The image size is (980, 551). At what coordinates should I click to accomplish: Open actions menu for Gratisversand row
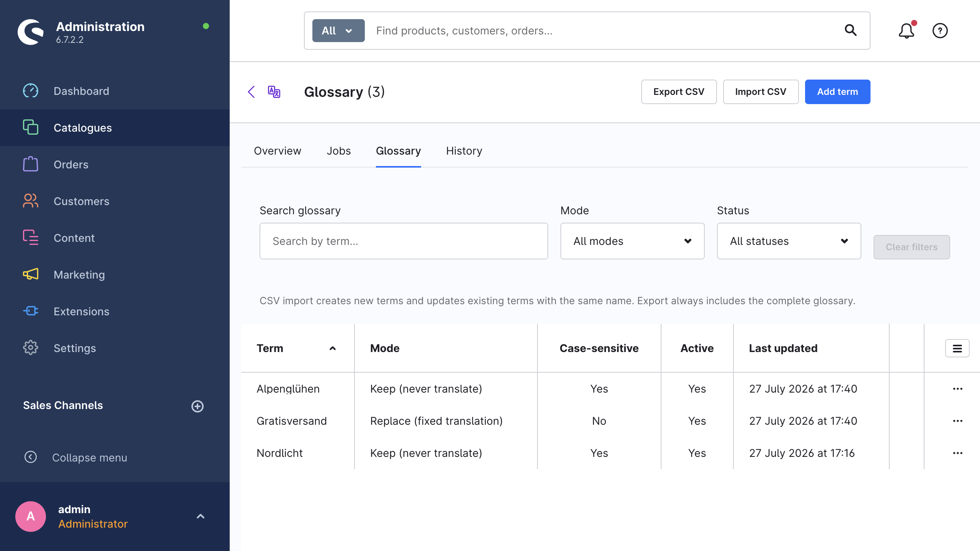pyautogui.click(x=958, y=421)
